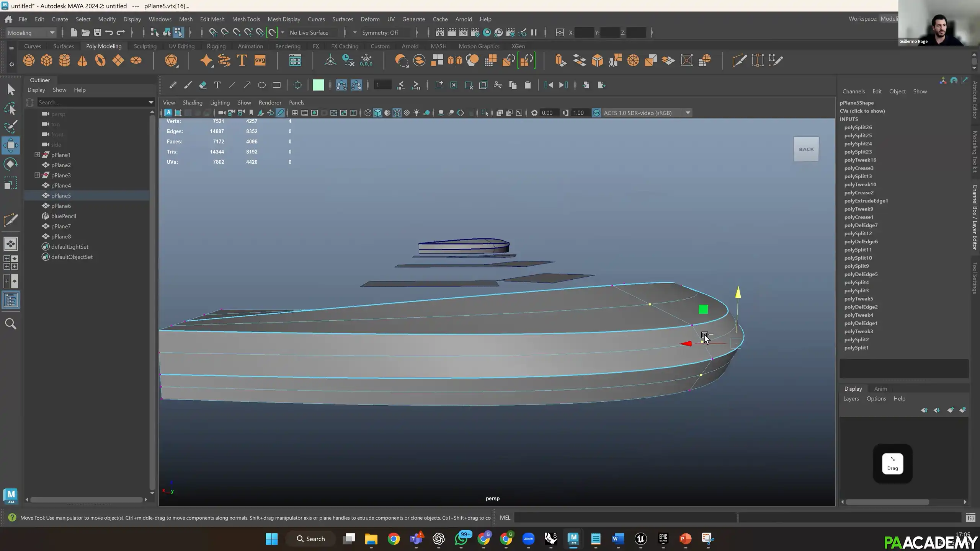Click the Type text creation shelf icon

242,60
